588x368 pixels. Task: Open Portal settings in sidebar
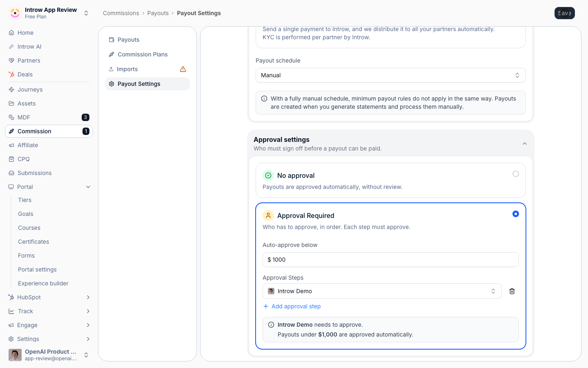tap(37, 269)
